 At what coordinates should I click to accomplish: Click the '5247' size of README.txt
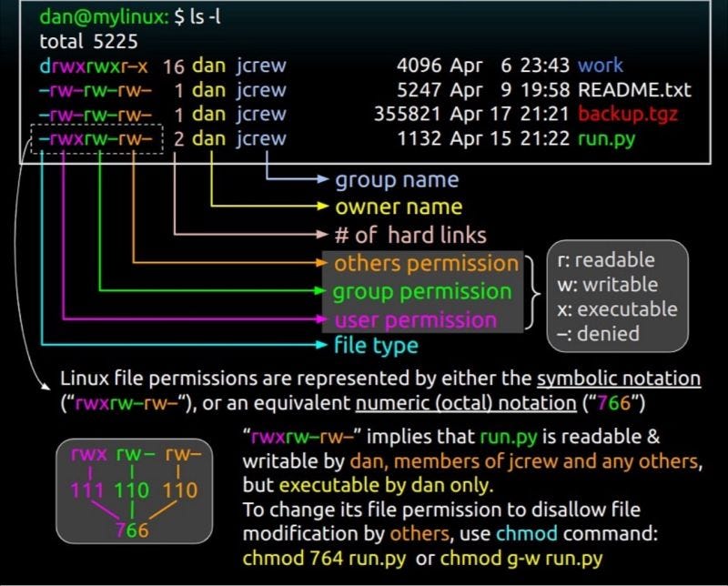419,90
